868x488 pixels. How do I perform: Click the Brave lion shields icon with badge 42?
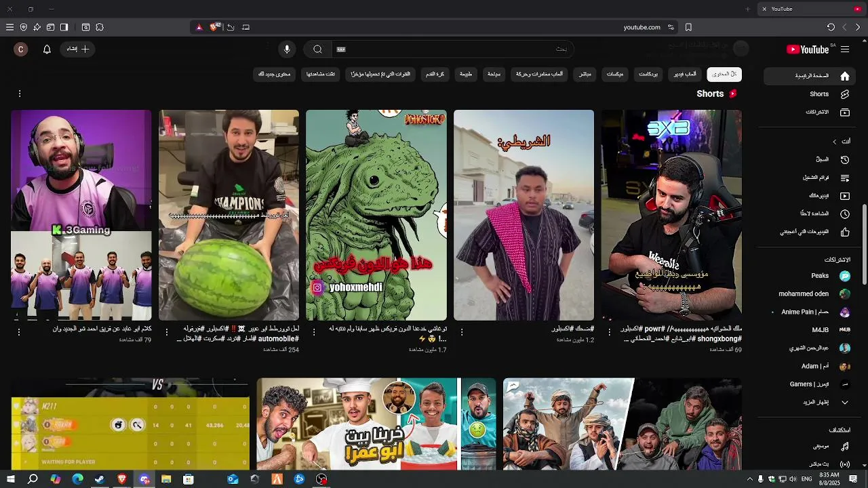click(215, 27)
